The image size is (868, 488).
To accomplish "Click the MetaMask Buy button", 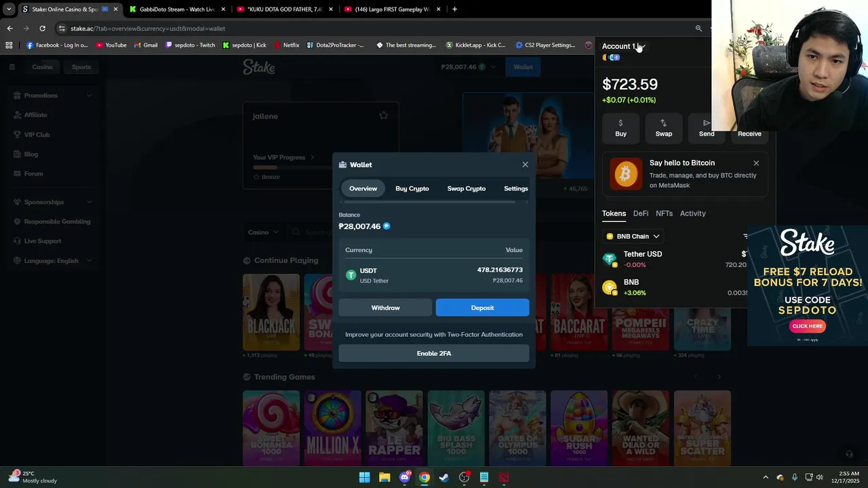I will tap(620, 127).
